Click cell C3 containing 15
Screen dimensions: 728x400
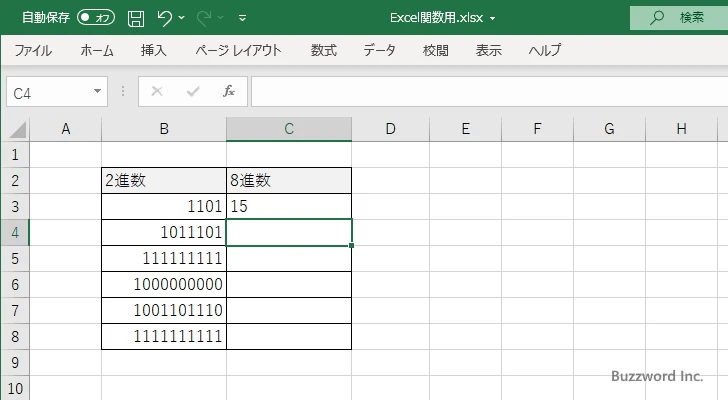pyautogui.click(x=289, y=206)
